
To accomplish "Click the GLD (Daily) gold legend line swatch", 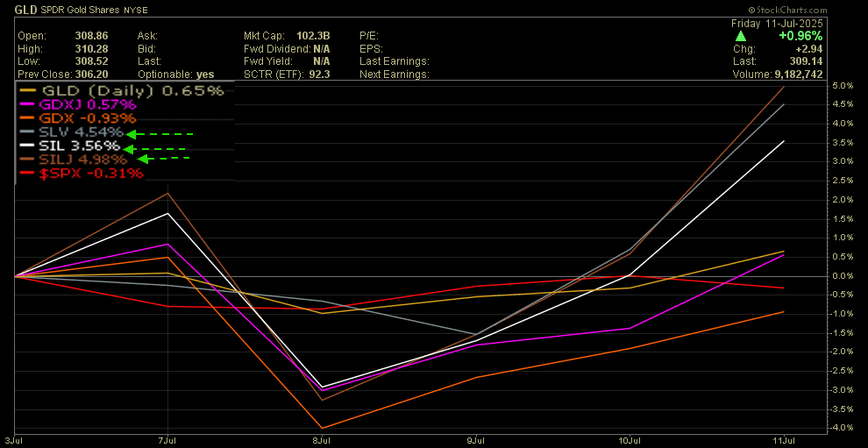I will pyautogui.click(x=27, y=90).
